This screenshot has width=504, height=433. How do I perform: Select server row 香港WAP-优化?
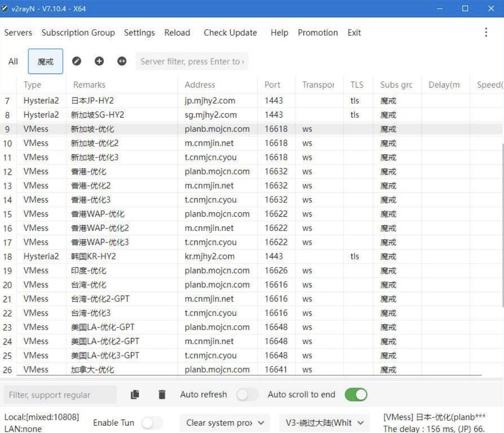[251, 214]
